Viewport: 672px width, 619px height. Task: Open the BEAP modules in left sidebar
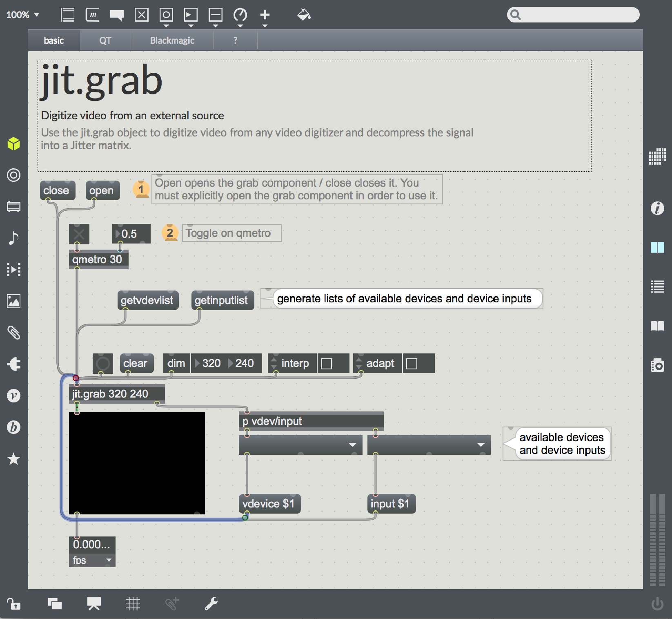coord(13,427)
